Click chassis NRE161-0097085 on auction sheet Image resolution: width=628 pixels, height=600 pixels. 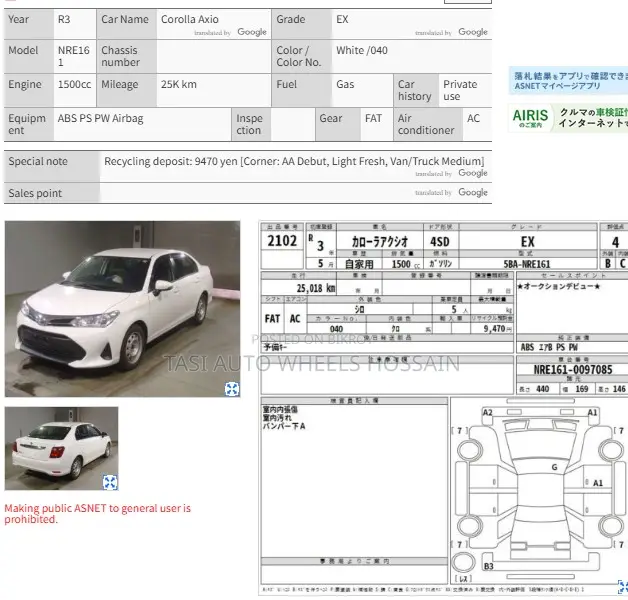click(x=573, y=369)
